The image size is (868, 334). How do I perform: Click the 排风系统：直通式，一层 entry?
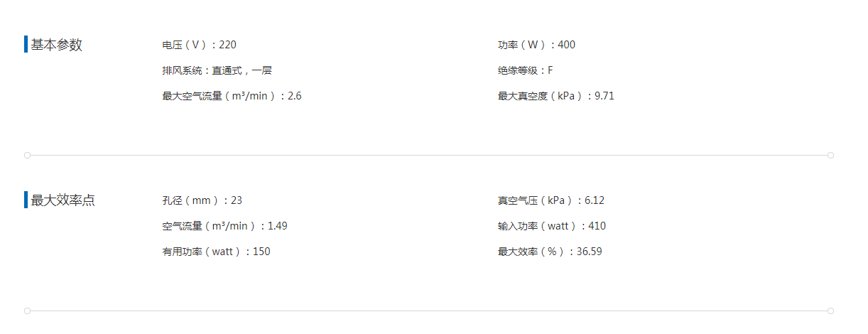[217, 70]
